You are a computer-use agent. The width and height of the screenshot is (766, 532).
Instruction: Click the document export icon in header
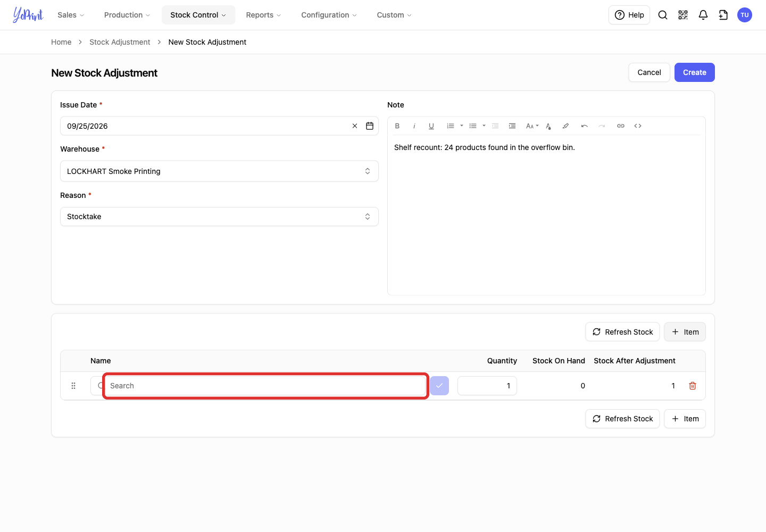(723, 15)
